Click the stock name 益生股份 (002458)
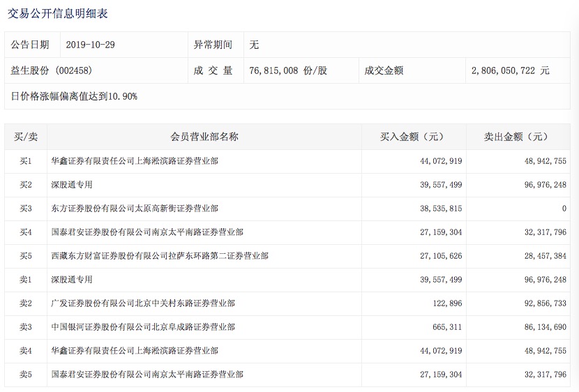Viewport: 579px width, 392px height. (52, 70)
